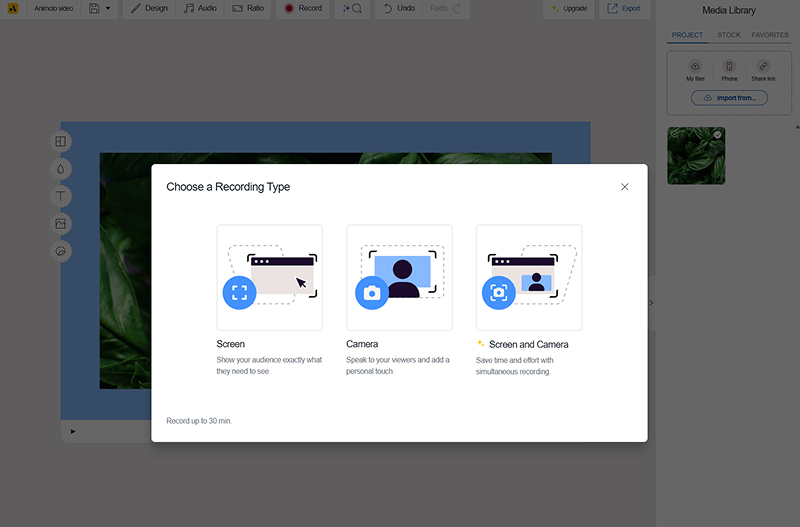
Task: Switch to the Stock tab
Action: 729,35
